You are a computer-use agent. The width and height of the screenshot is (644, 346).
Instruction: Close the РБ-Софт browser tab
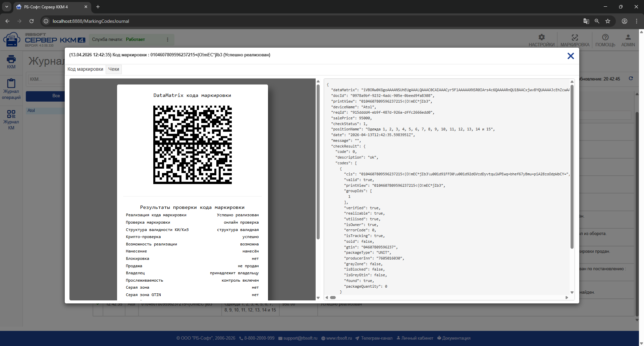(x=86, y=7)
